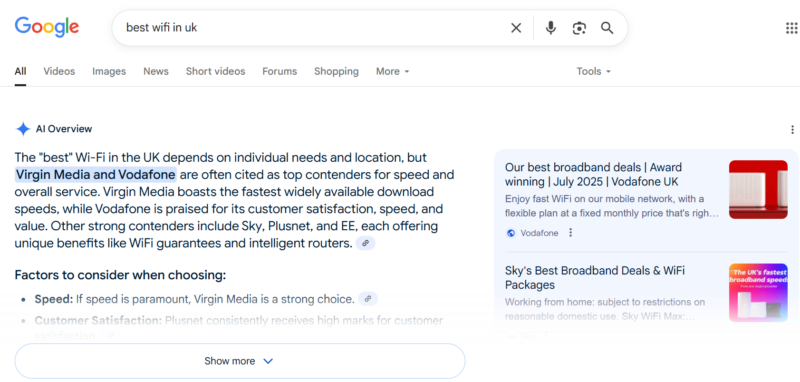Switch to the Videos tab

(x=59, y=71)
